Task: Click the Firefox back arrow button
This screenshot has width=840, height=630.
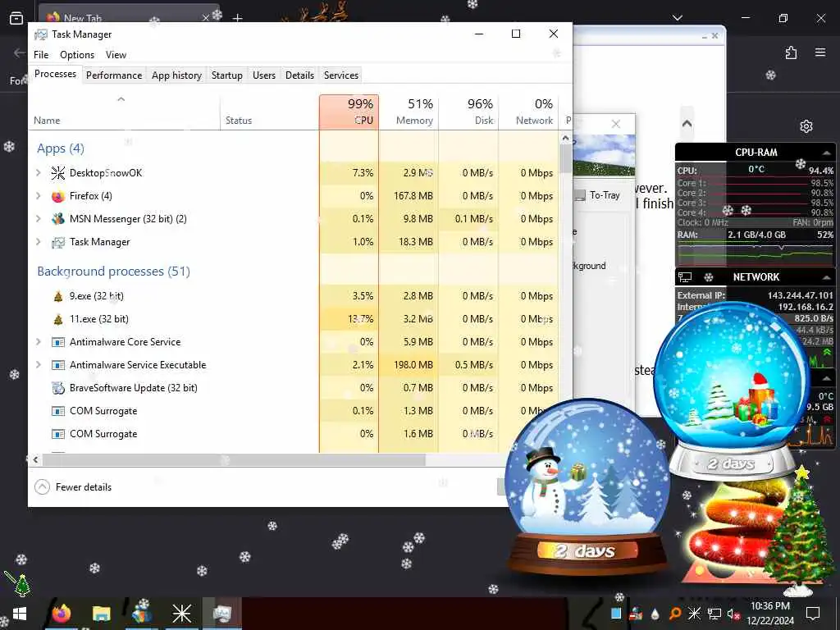Action: 20,52
